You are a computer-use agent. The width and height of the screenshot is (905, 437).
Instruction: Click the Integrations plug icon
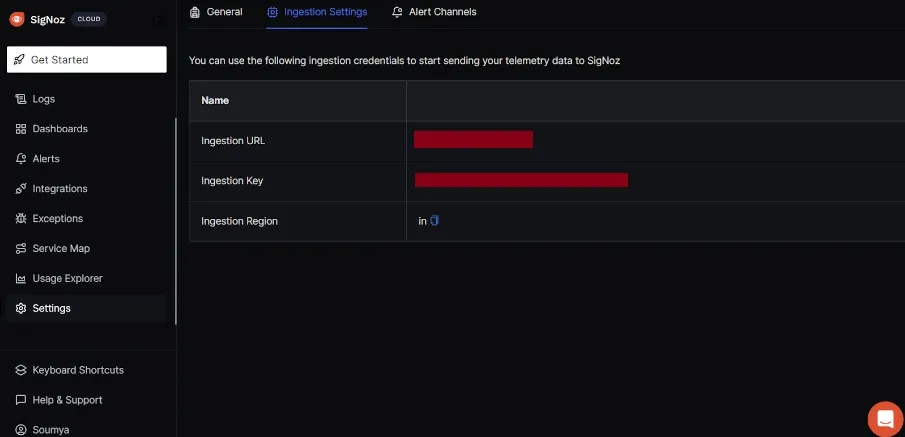coord(21,189)
